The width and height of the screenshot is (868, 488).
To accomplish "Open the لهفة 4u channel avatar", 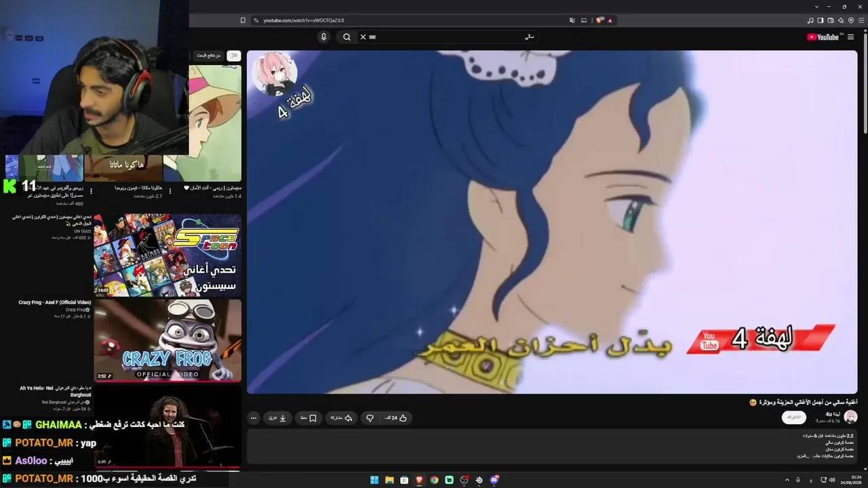I will tap(850, 417).
